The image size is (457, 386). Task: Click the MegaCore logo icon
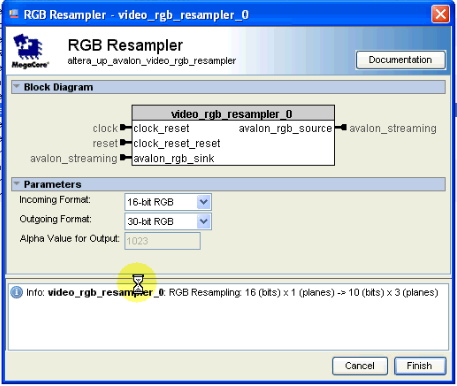(30, 51)
